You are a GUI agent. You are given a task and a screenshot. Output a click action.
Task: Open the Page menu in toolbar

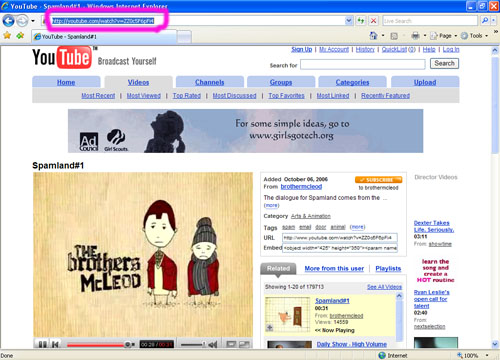coord(443,36)
